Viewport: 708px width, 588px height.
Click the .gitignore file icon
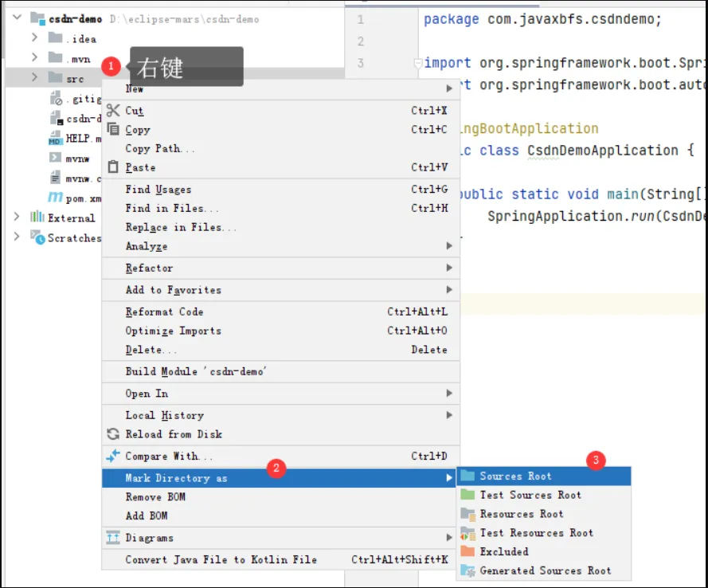[x=56, y=97]
